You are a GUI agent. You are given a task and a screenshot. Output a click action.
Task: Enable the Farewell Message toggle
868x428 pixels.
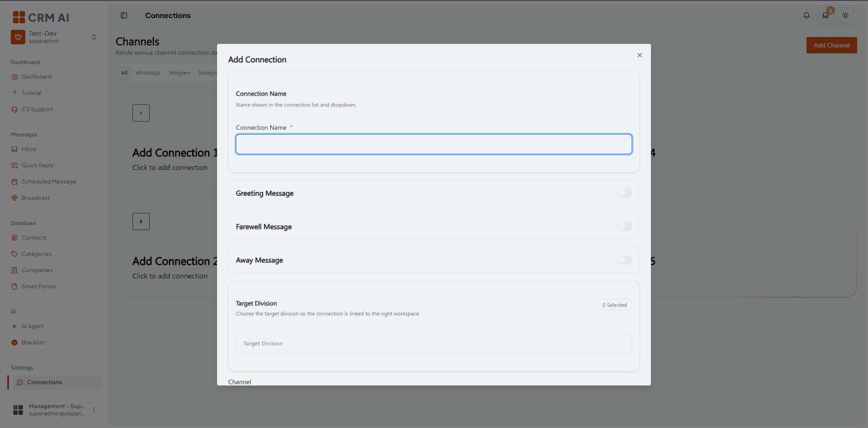tap(625, 226)
